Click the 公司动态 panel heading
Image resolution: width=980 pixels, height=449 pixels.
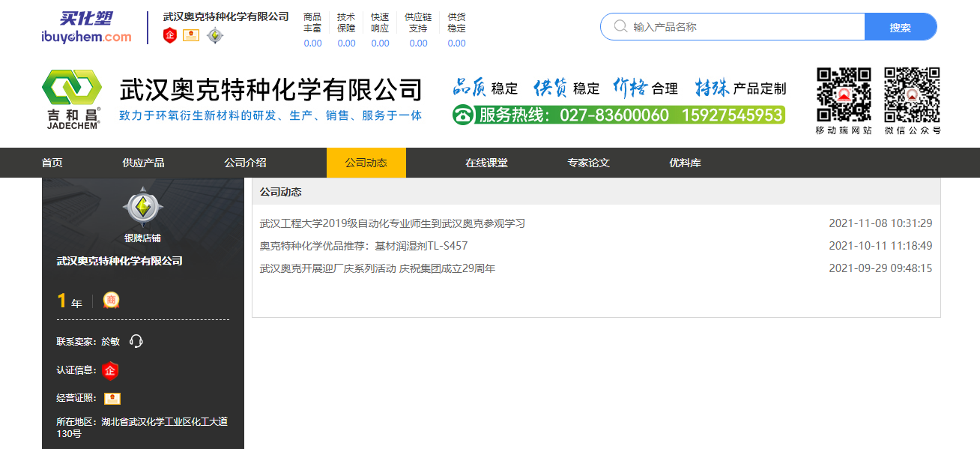point(281,192)
